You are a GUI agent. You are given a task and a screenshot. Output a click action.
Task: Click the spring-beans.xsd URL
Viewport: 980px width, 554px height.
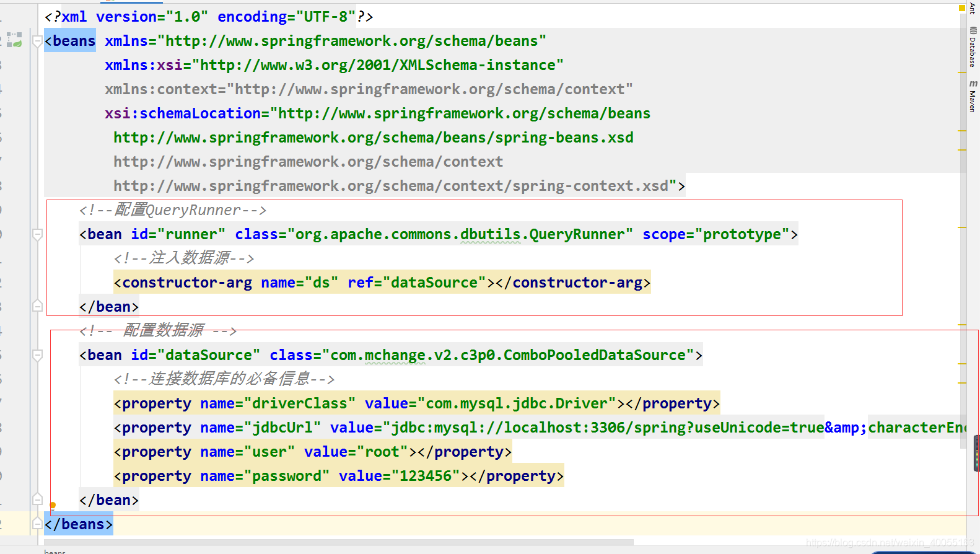point(374,138)
